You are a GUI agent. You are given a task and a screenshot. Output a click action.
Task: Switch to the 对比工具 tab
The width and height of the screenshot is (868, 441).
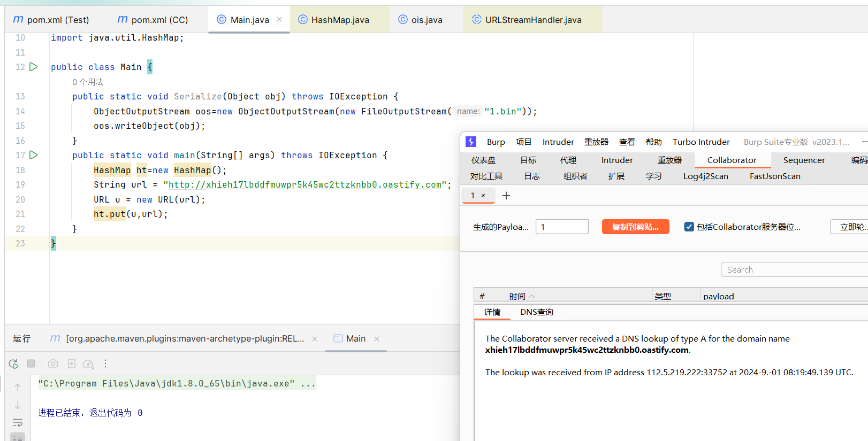click(x=486, y=176)
